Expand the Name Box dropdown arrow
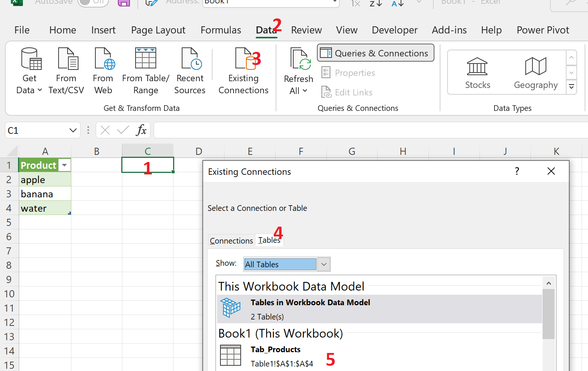The width and height of the screenshot is (588, 371). click(x=73, y=130)
